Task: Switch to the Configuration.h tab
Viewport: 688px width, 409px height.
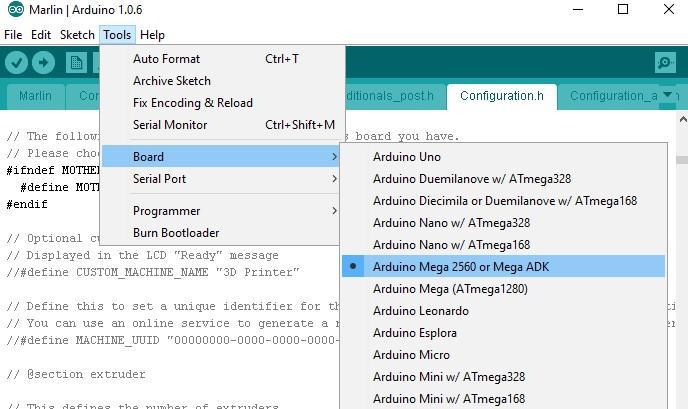Action: click(x=501, y=96)
